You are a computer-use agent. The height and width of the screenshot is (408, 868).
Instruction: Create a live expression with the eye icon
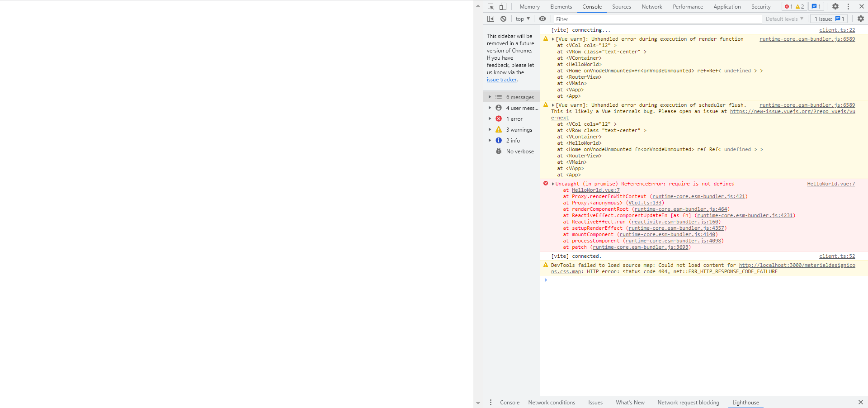pos(542,19)
